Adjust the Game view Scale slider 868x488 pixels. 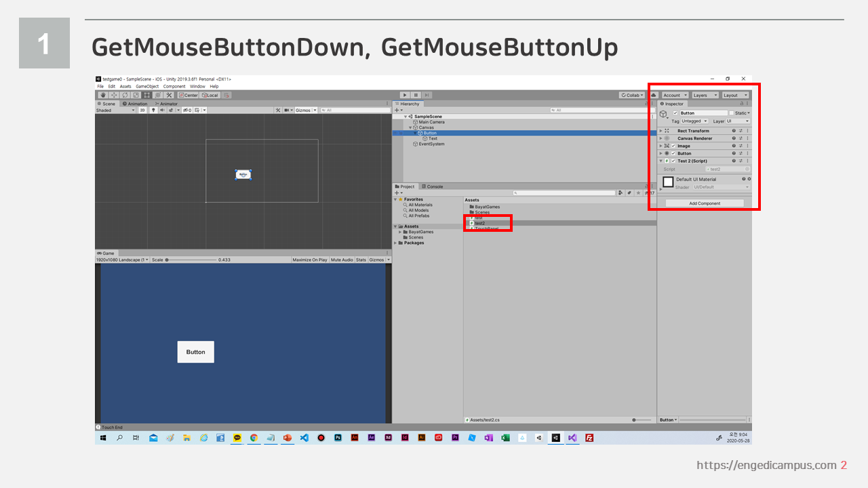[x=191, y=260]
